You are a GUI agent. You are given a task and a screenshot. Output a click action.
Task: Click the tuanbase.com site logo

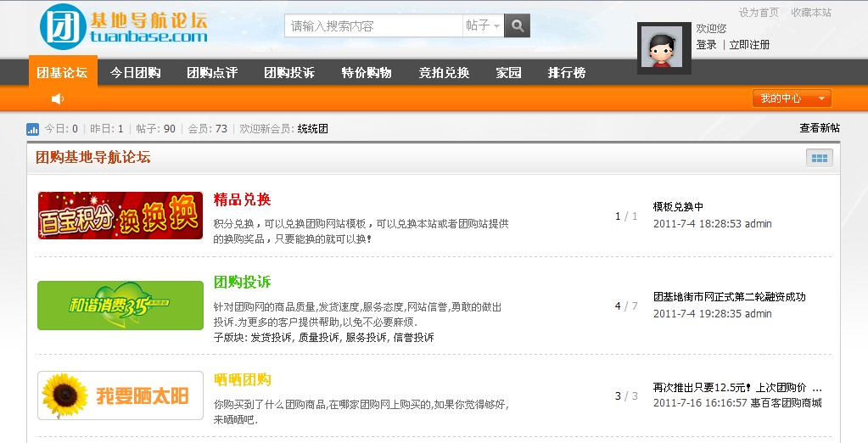124,26
